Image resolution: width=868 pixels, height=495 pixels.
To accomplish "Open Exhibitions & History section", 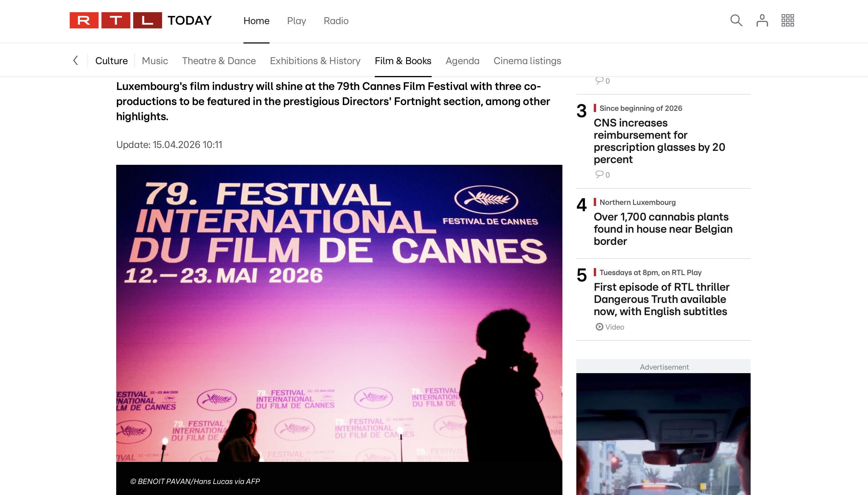I will coord(315,61).
